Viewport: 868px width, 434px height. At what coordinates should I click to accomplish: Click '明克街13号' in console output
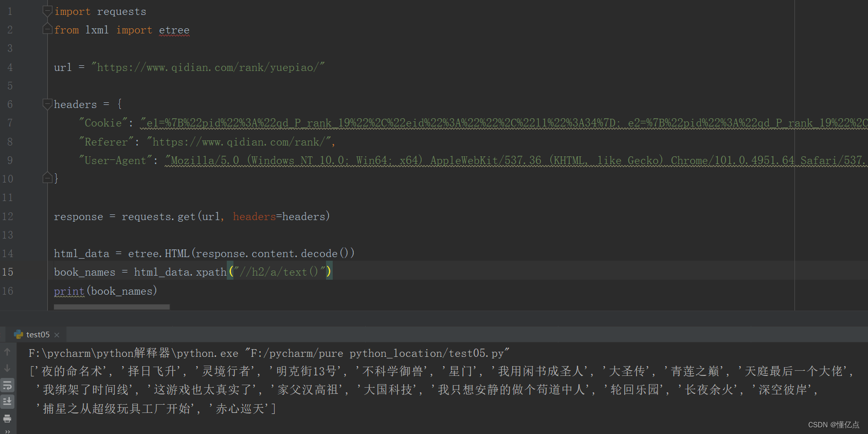pos(306,371)
